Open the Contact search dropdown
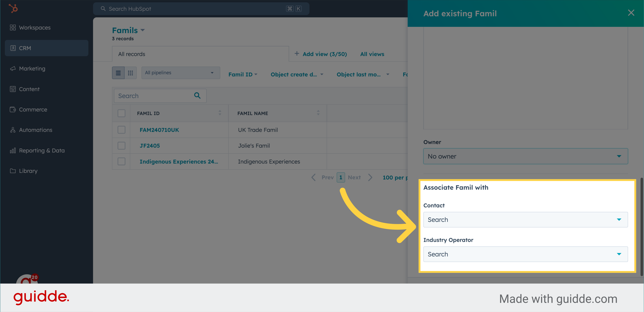Viewport: 644px width, 312px height. pyautogui.click(x=525, y=220)
